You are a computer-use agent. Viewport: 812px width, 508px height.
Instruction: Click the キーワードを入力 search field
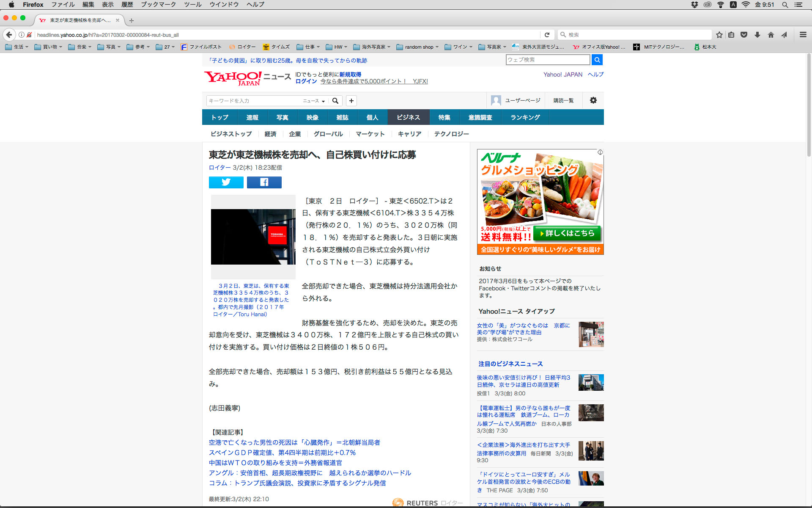252,101
